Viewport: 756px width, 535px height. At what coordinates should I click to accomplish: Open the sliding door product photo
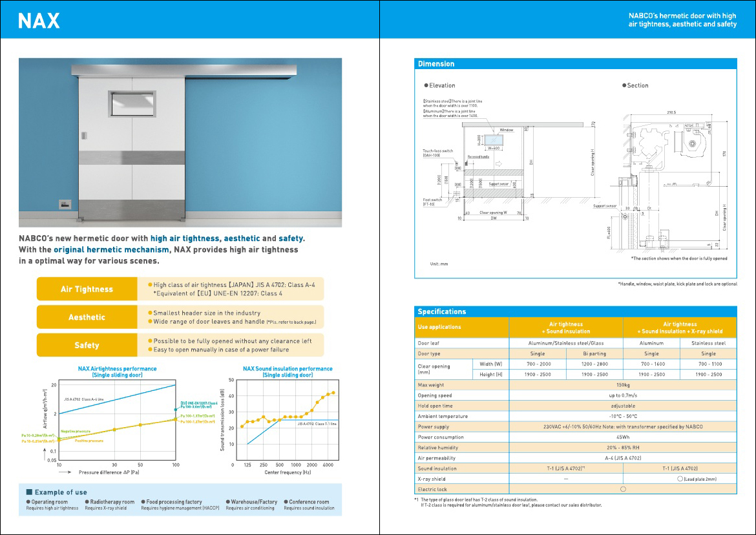(x=180, y=143)
